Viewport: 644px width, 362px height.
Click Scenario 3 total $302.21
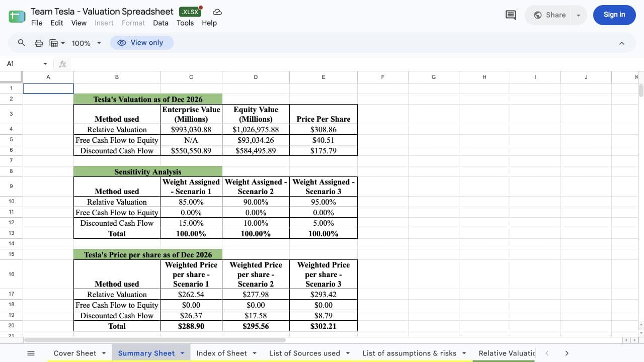[x=324, y=326]
